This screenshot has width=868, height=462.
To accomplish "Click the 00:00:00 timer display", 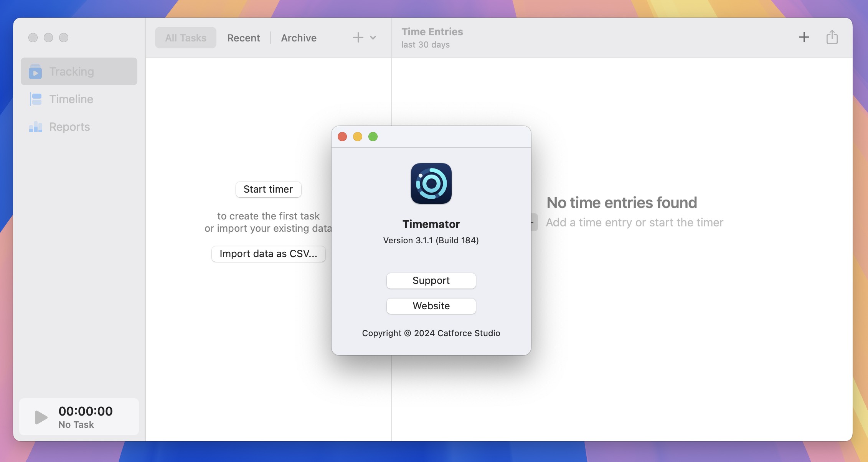I will tap(86, 411).
